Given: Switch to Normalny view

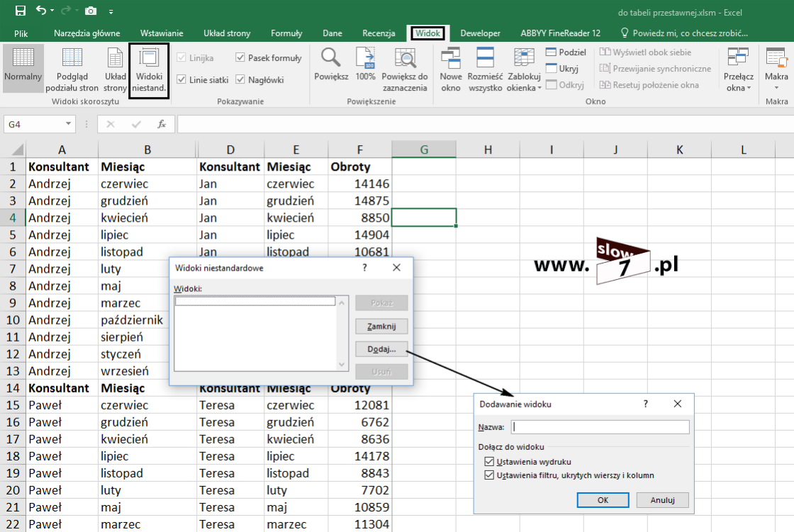Looking at the screenshot, I should [x=23, y=68].
